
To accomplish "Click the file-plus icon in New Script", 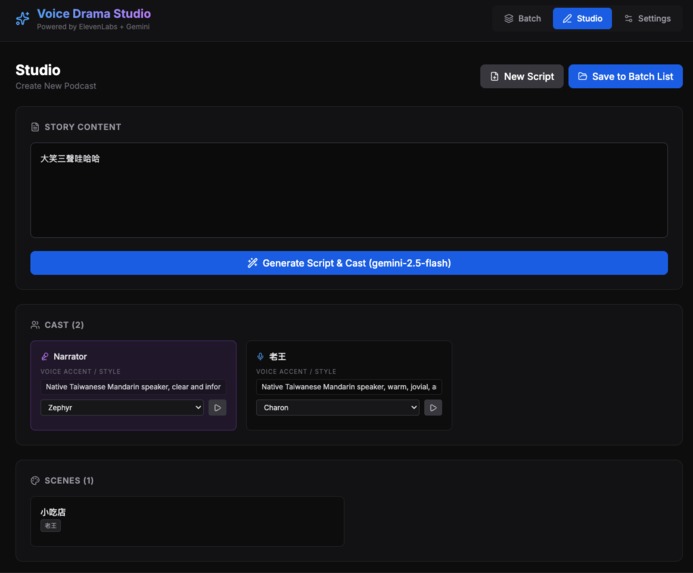I will 495,76.
